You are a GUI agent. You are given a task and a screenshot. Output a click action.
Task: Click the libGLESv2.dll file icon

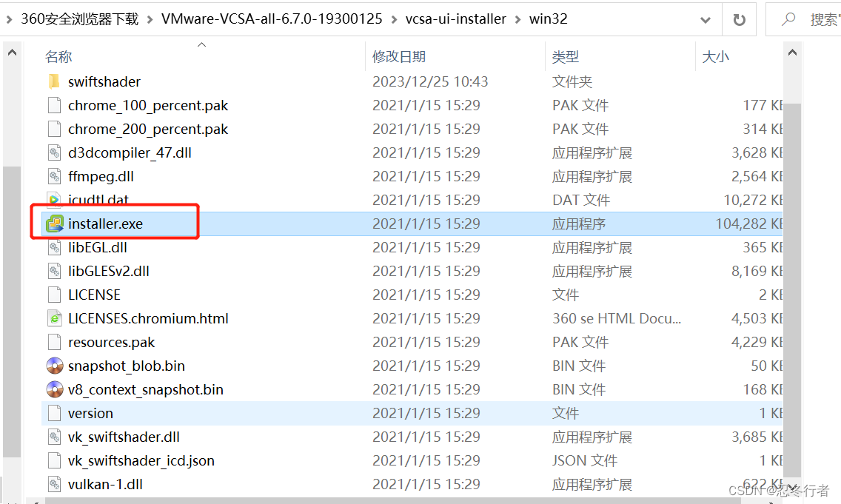click(x=54, y=271)
